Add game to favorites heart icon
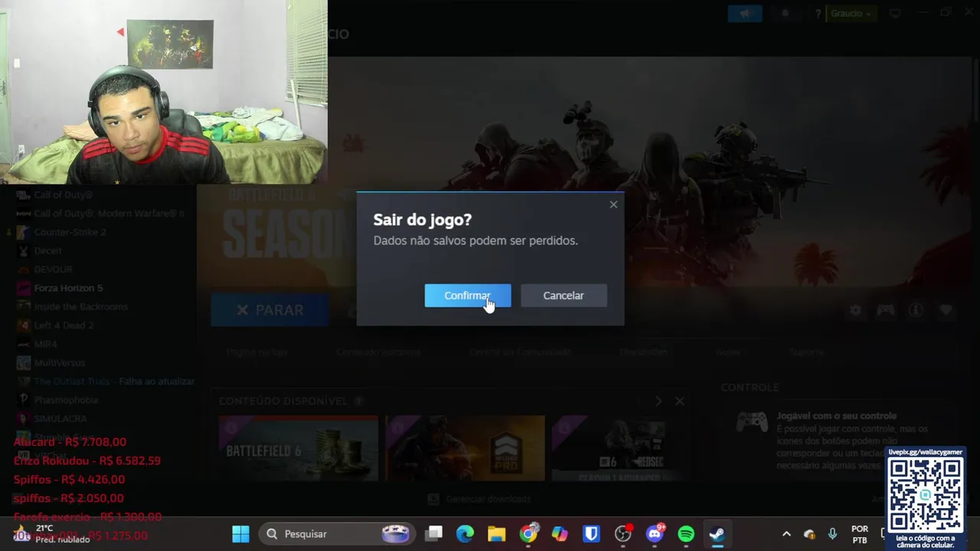 click(946, 310)
